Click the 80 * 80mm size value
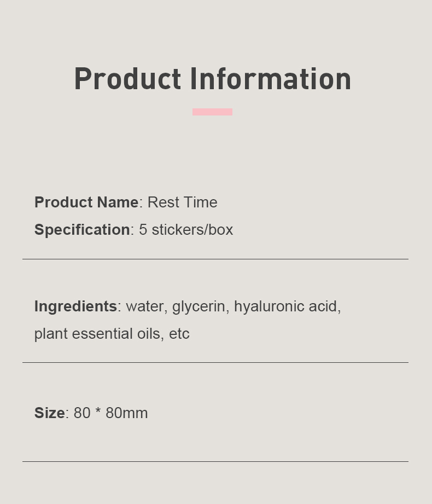The width and height of the screenshot is (432, 504). click(x=110, y=413)
